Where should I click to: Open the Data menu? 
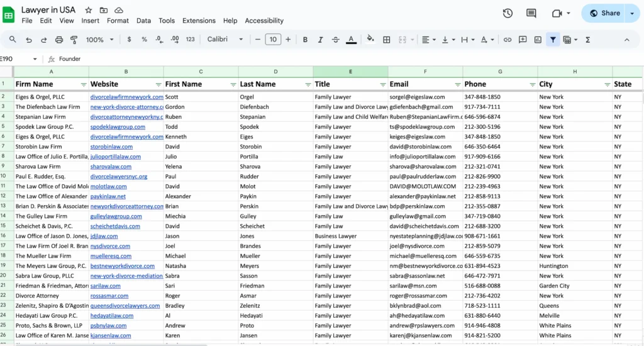point(143,21)
